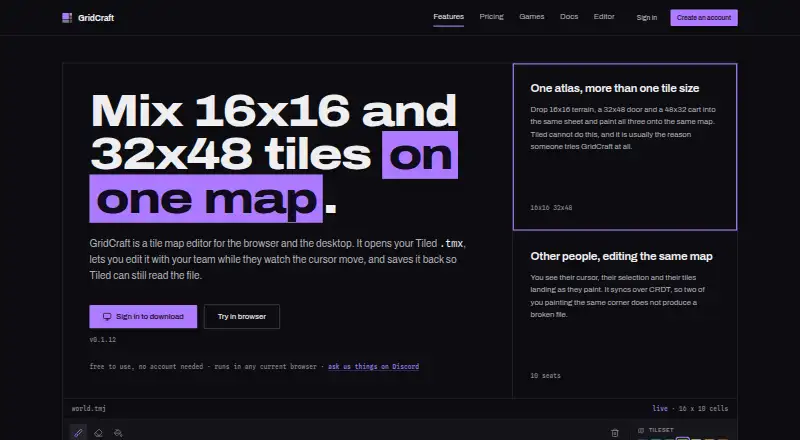The height and width of the screenshot is (440, 800).
Task: Click the Sign in link
Action: (x=646, y=17)
